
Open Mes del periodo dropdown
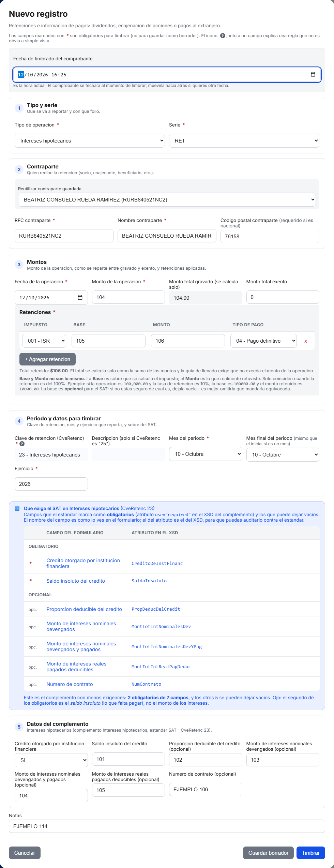[206, 454]
